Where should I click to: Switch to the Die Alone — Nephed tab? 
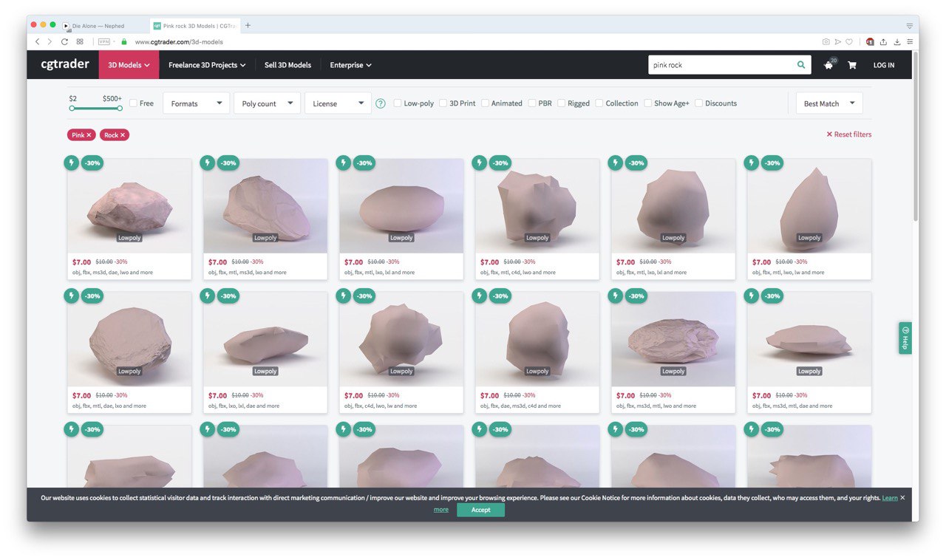pyautogui.click(x=98, y=26)
